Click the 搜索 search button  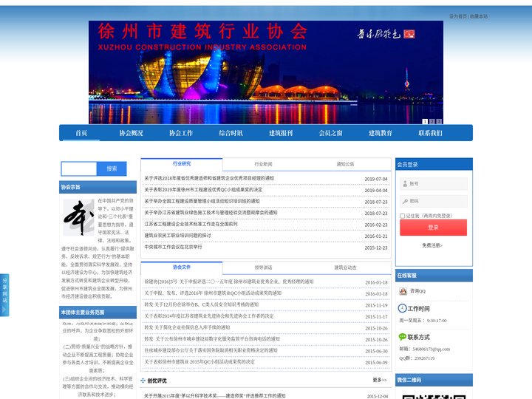click(112, 168)
